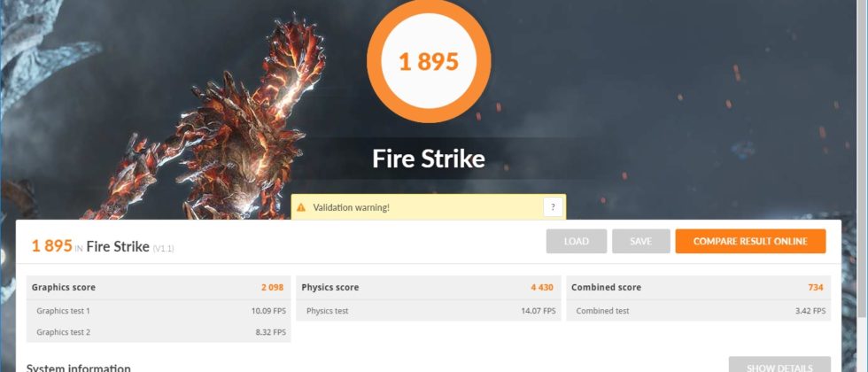The height and width of the screenshot is (372, 868).
Task: Compare result online
Action: 750,241
